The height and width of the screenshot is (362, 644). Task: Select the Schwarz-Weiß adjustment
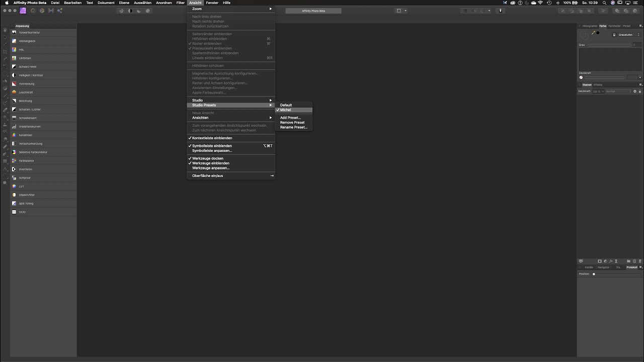(44, 66)
